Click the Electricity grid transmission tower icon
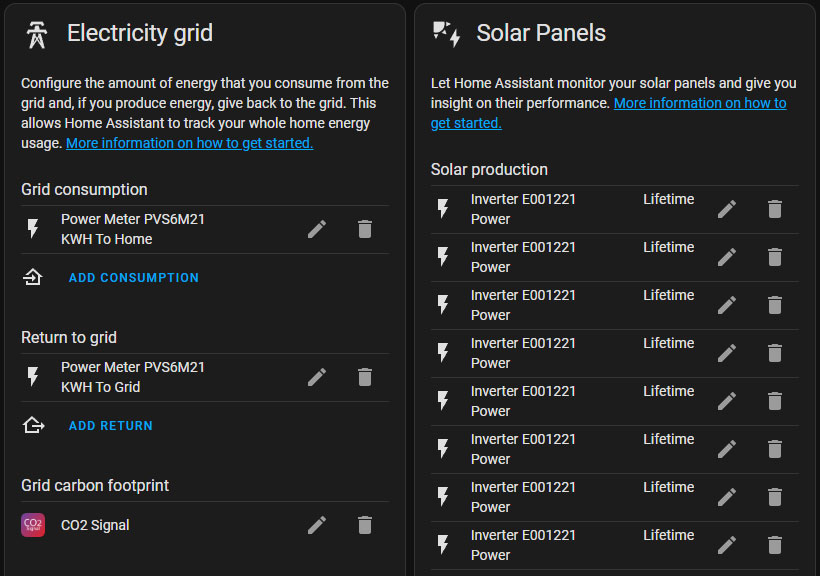Screen dimensions: 820x576 pos(37,34)
